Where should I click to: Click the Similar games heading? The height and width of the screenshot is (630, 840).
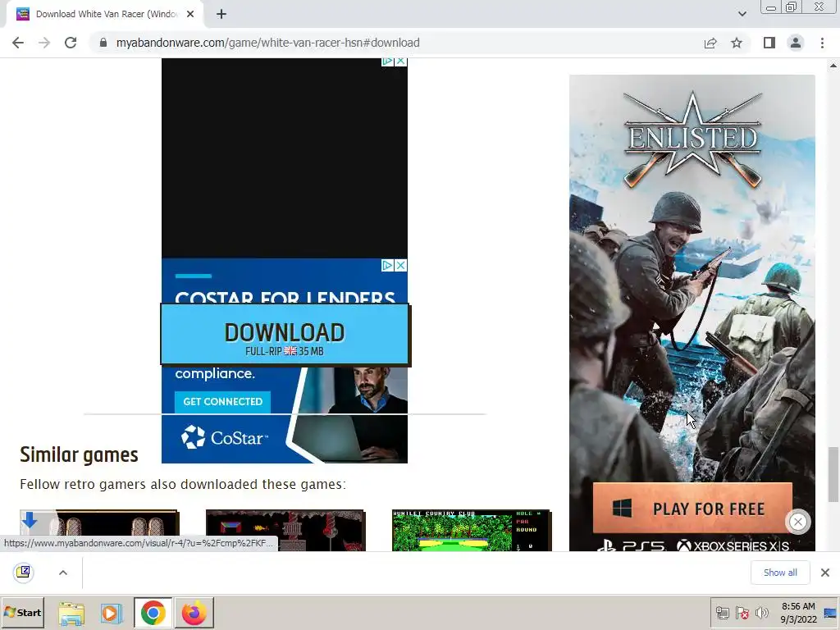tap(79, 454)
